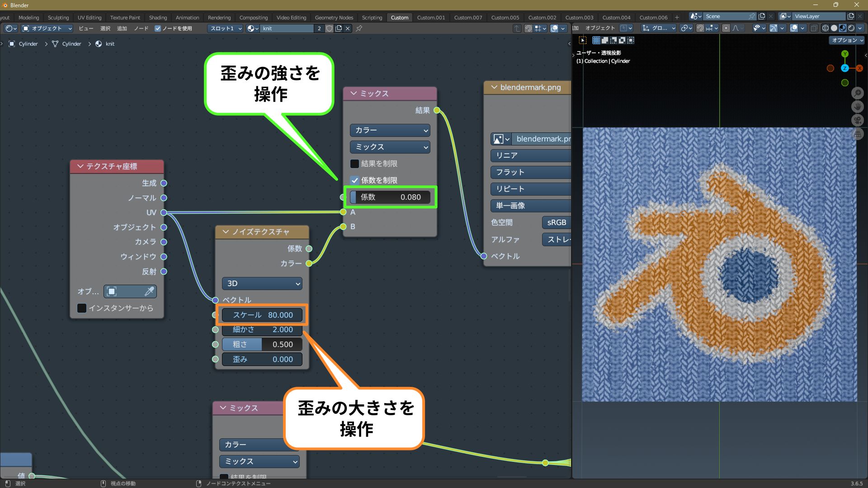Toggle the pin node tree icon
Image resolution: width=868 pixels, height=488 pixels.
[359, 28]
